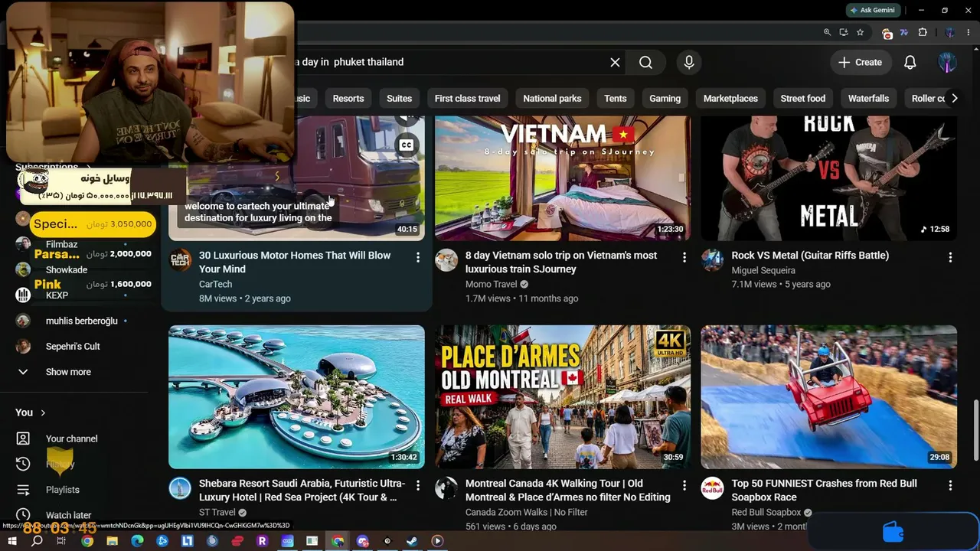Open Steam from the taskbar
The height and width of the screenshot is (551, 980).
click(x=412, y=541)
